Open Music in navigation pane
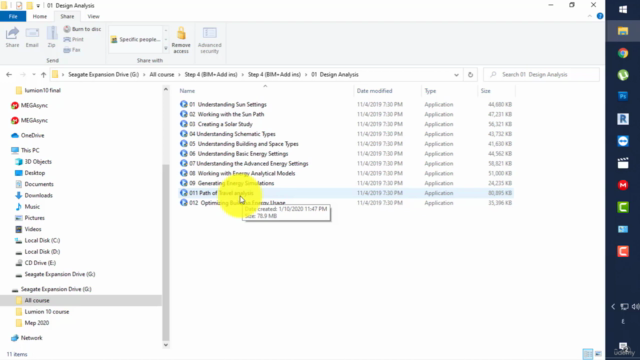The height and width of the screenshot is (360, 640). (x=32, y=207)
